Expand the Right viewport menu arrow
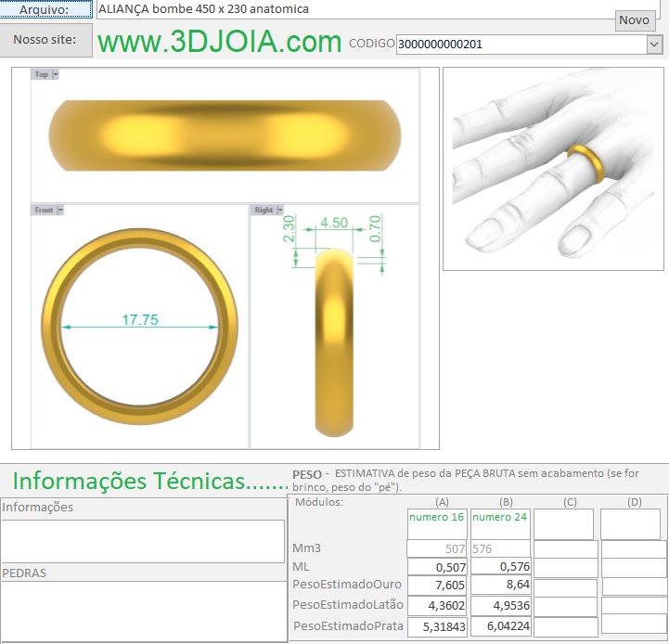The width and height of the screenshot is (669, 644). click(x=281, y=211)
